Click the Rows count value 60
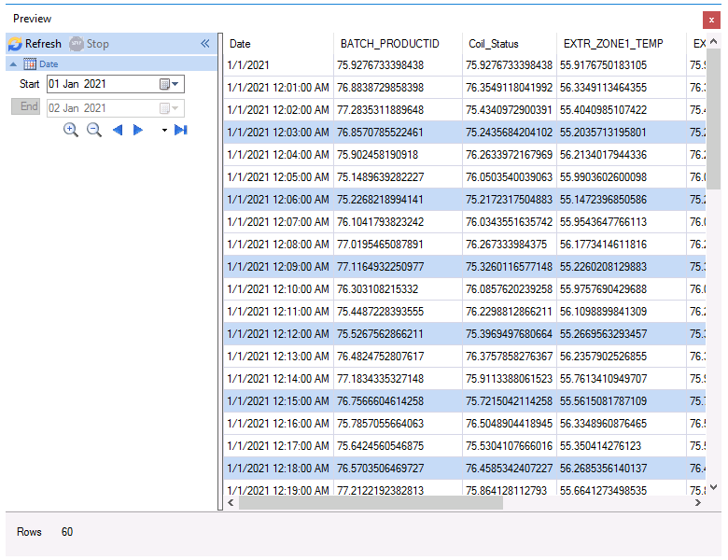Screen dimensions: 728x560 [67, 532]
